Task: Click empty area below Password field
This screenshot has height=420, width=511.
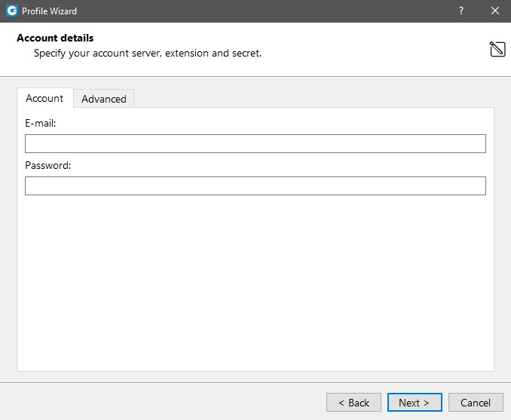Action: point(255,287)
